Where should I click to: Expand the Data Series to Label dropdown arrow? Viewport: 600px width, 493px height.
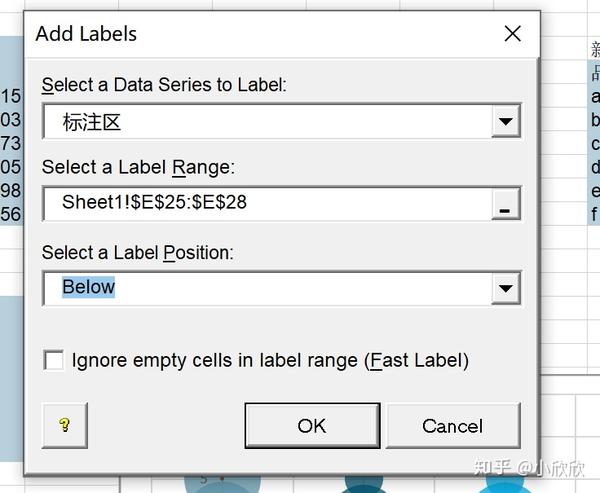tap(505, 121)
